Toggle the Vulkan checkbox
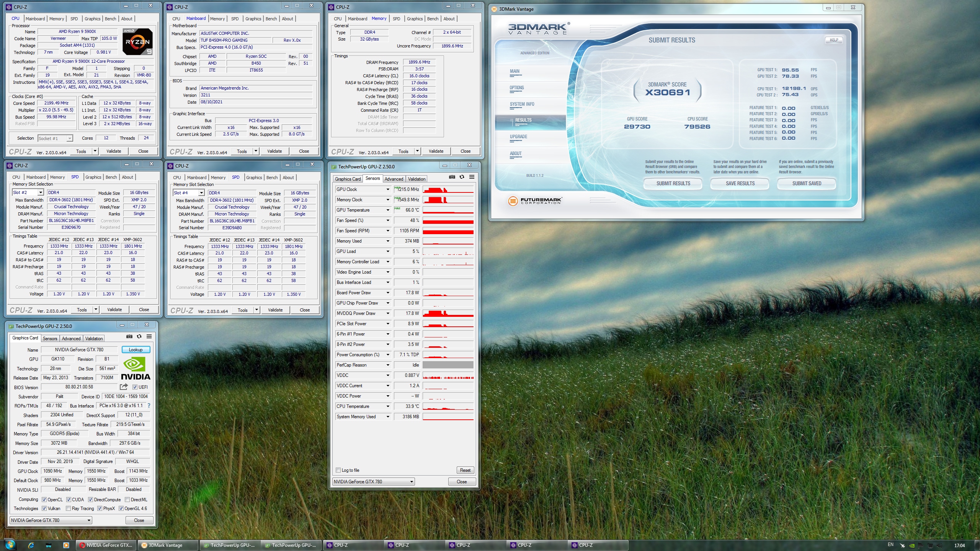 (44, 509)
